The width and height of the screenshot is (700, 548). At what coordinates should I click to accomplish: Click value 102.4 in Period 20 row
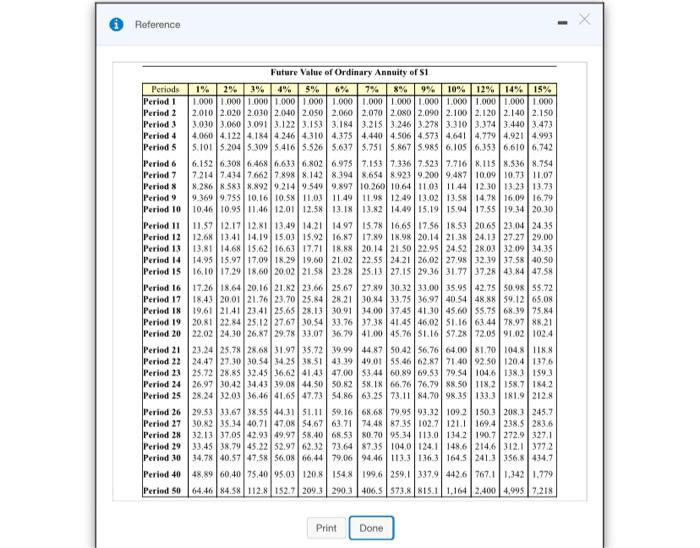[542, 333]
